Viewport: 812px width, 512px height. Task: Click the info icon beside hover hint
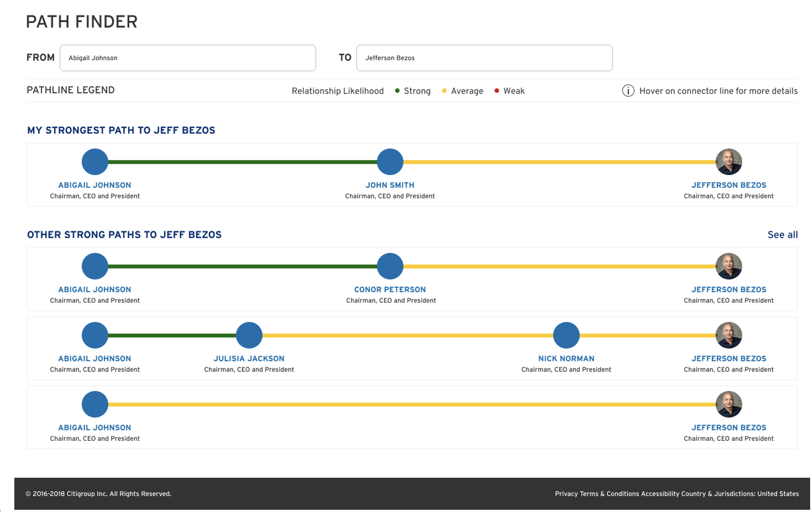(628, 91)
